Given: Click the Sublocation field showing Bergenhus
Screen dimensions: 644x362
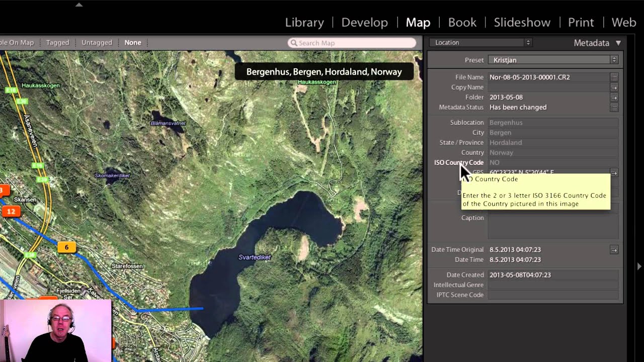Looking at the screenshot, I should (x=553, y=123).
